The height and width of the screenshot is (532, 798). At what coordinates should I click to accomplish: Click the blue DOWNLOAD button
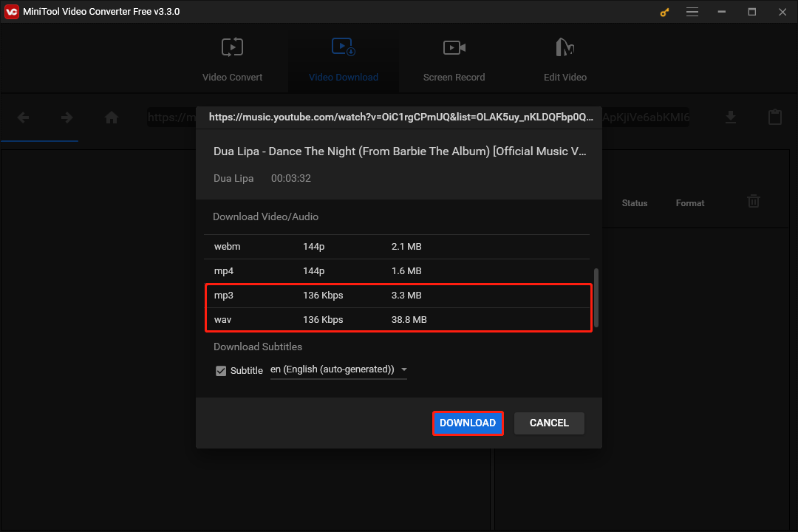pyautogui.click(x=468, y=423)
